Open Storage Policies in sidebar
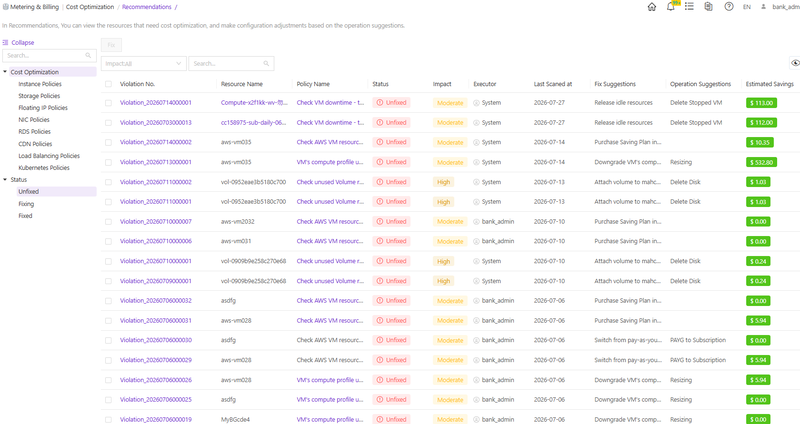 [x=39, y=96]
